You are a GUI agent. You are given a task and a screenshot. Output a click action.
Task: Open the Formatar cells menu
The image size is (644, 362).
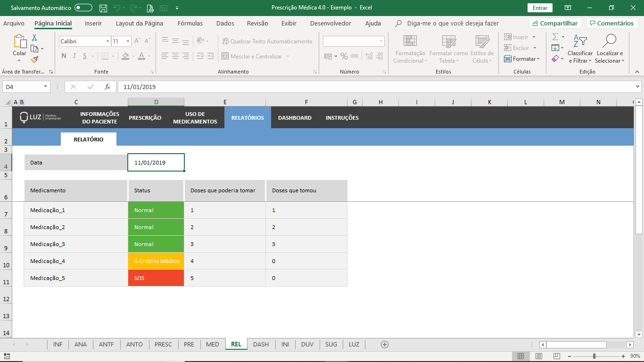point(521,59)
